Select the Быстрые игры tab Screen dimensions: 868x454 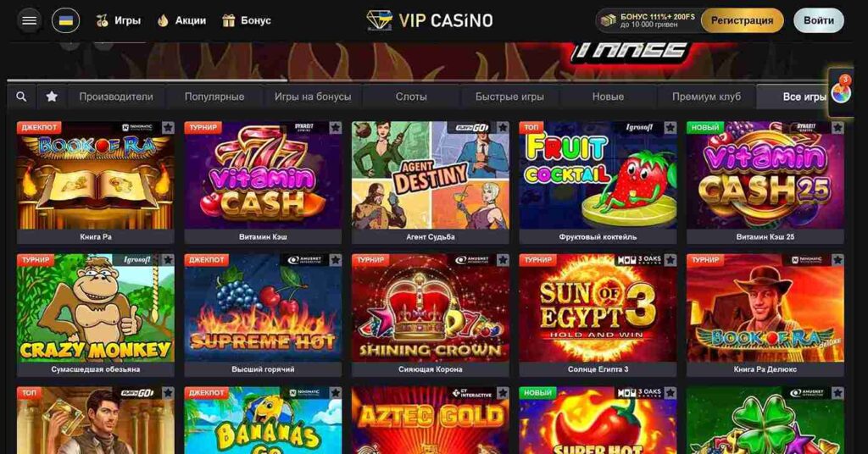coord(509,97)
